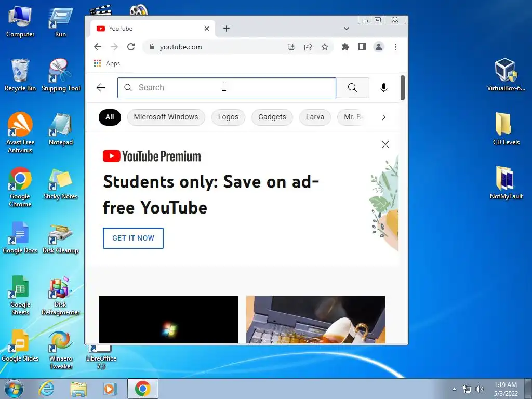This screenshot has height=399, width=532.
Task: Bookmark this tab with the star icon
Action: tap(325, 47)
